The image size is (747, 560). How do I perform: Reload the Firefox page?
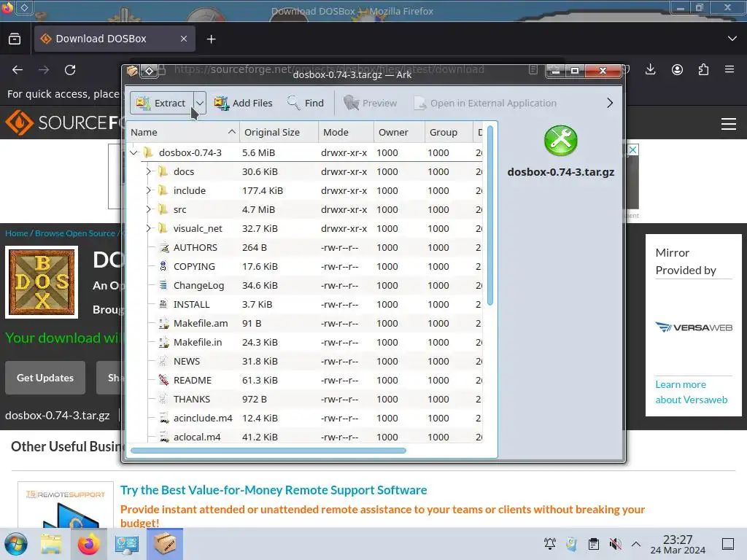tap(70, 70)
